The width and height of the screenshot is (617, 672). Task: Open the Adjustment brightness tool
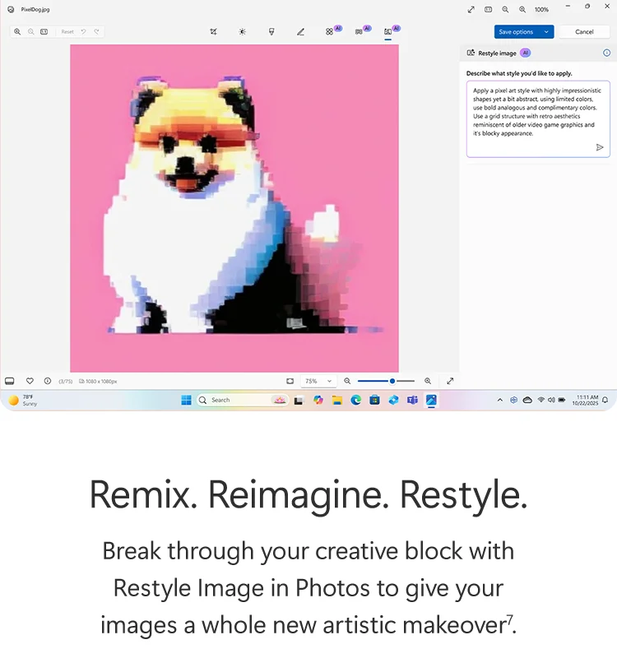242,32
